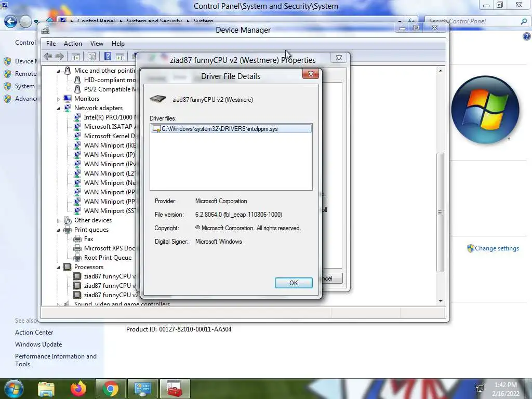
Task: Click up arrow of Device Manager scrollbar
Action: [x=441, y=71]
